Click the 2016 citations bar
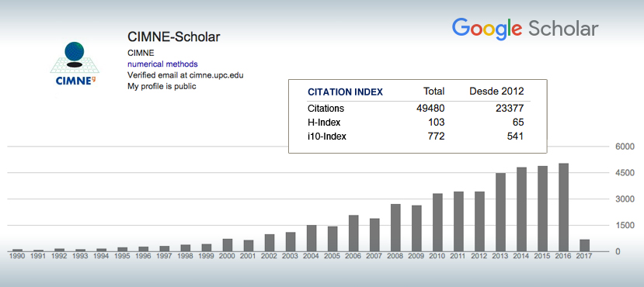Screen dimensions: 644x287 coord(563,207)
